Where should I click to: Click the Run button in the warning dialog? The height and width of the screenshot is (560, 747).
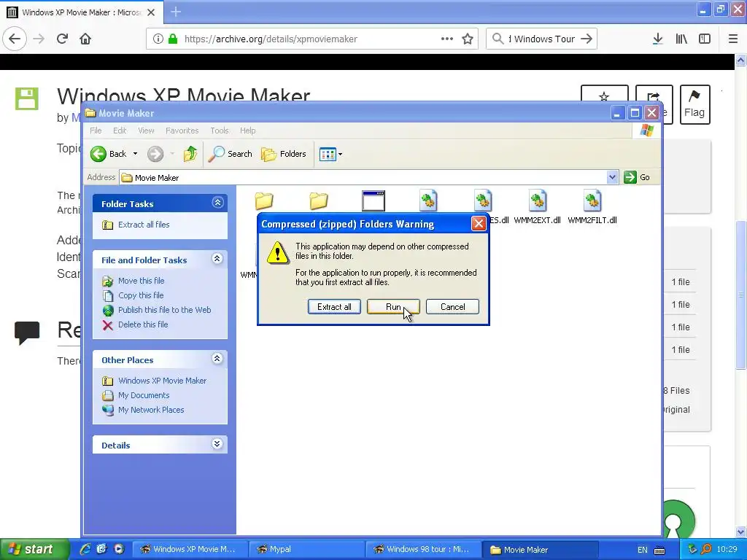(393, 307)
